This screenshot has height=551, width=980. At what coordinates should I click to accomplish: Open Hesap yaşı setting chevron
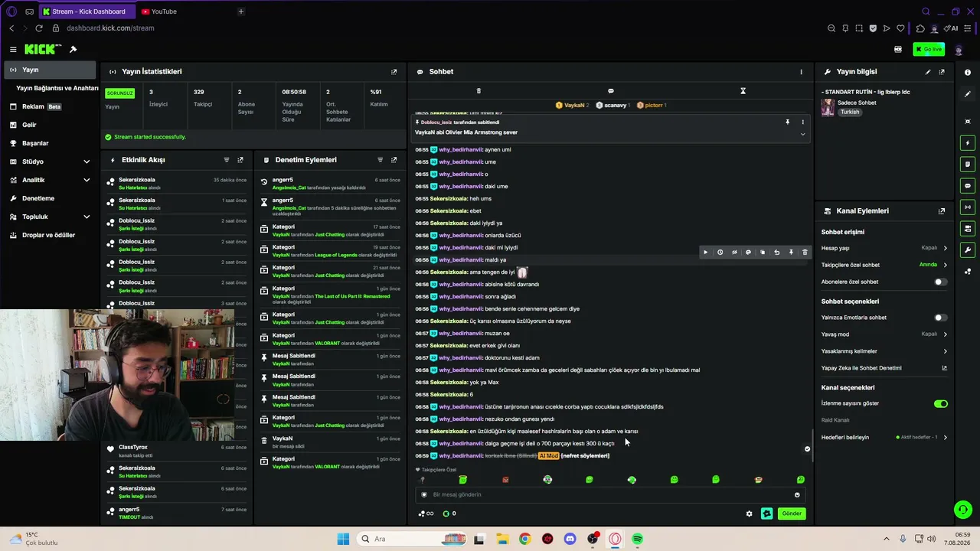(x=946, y=248)
